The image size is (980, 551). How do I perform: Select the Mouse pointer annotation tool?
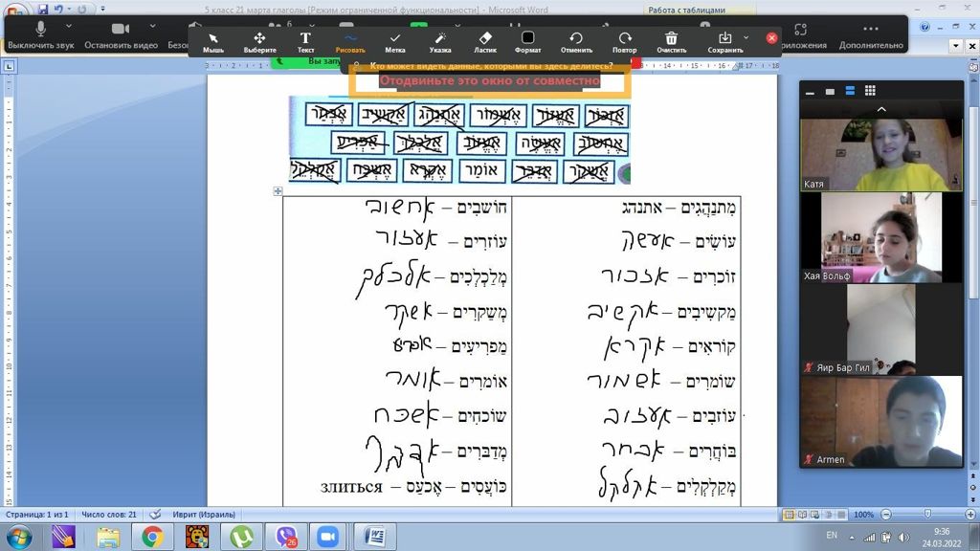(213, 42)
